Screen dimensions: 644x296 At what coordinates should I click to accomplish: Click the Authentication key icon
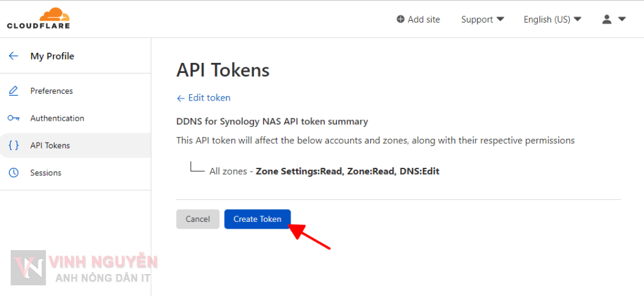click(x=13, y=118)
